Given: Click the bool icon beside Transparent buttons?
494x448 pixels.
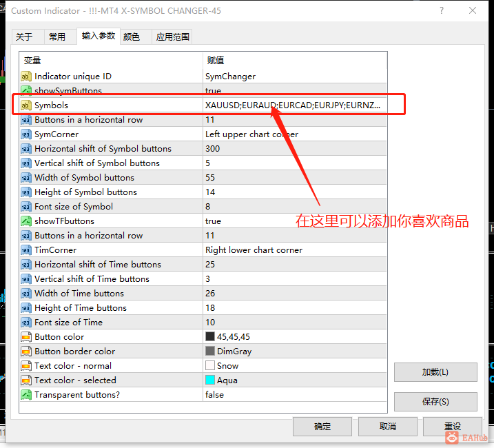Looking at the screenshot, I should point(26,395).
